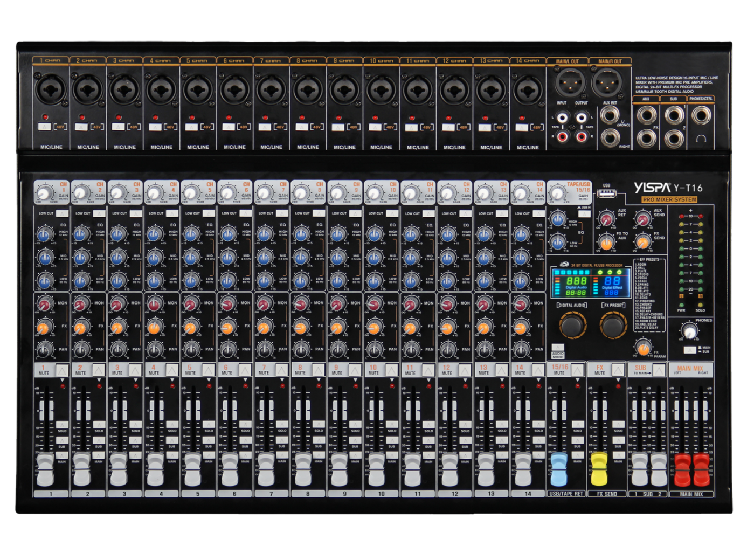Click the channel 3 HIGH EQ knob
Viewport: 747px width, 560px height.
pos(118,234)
